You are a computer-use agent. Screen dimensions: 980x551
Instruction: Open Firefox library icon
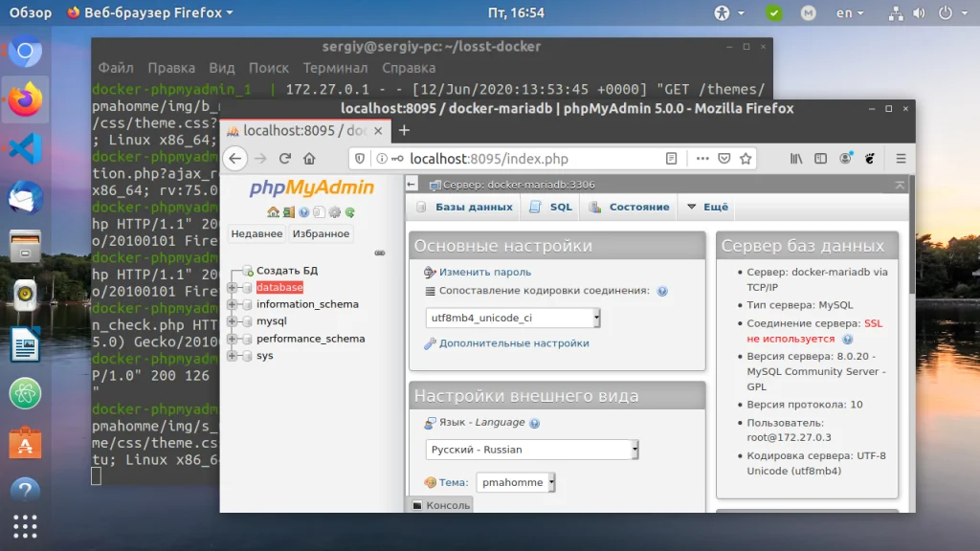796,159
